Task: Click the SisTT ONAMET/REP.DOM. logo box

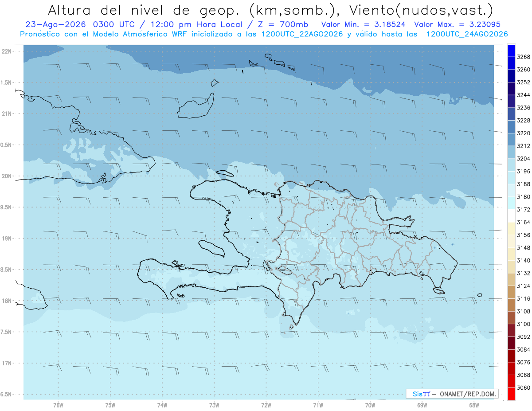Action: click(x=452, y=394)
